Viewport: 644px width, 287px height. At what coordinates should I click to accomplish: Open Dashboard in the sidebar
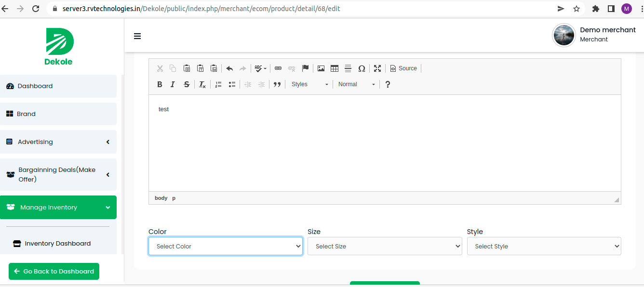pos(35,86)
